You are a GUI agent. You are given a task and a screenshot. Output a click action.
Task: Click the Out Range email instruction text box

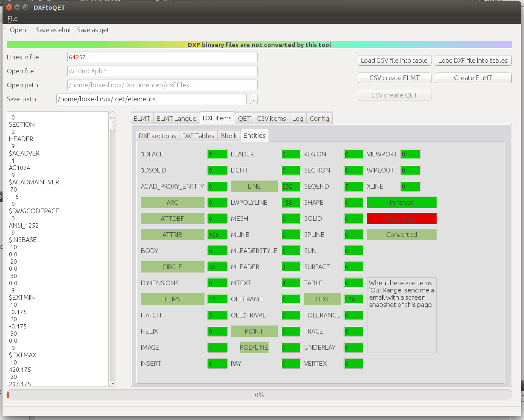click(401, 315)
